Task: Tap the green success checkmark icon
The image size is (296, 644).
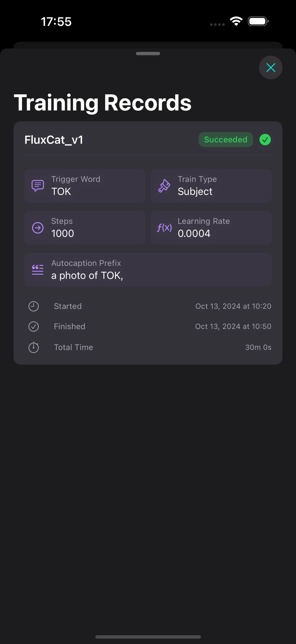Action: tap(265, 139)
